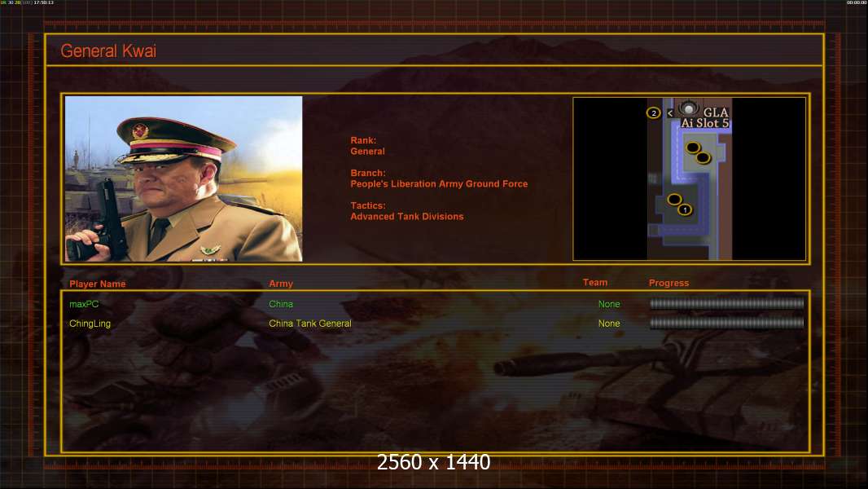Viewport: 868px width, 489px height.
Task: Click the China Tank General army entry
Action: point(310,324)
